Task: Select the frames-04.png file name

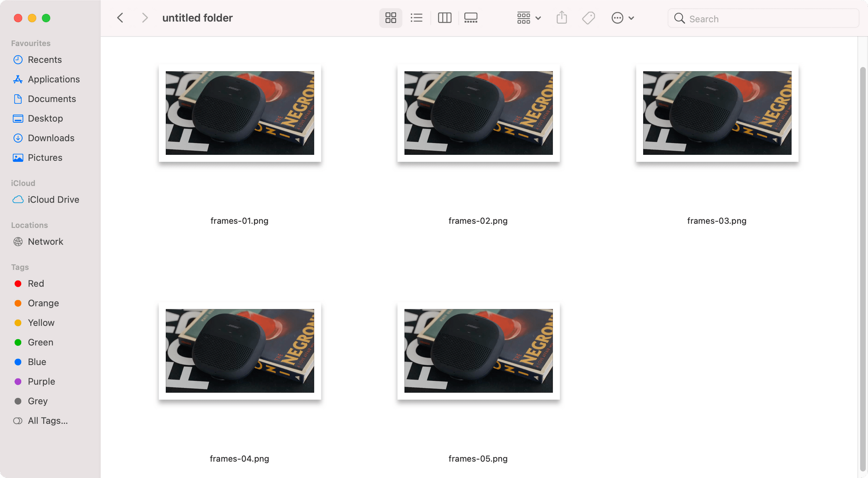Action: (x=239, y=459)
